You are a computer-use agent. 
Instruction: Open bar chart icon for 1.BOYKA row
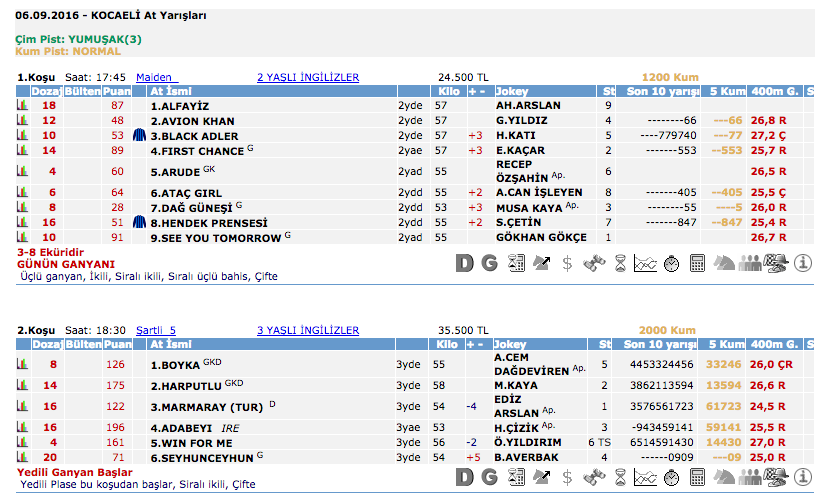tap(21, 364)
